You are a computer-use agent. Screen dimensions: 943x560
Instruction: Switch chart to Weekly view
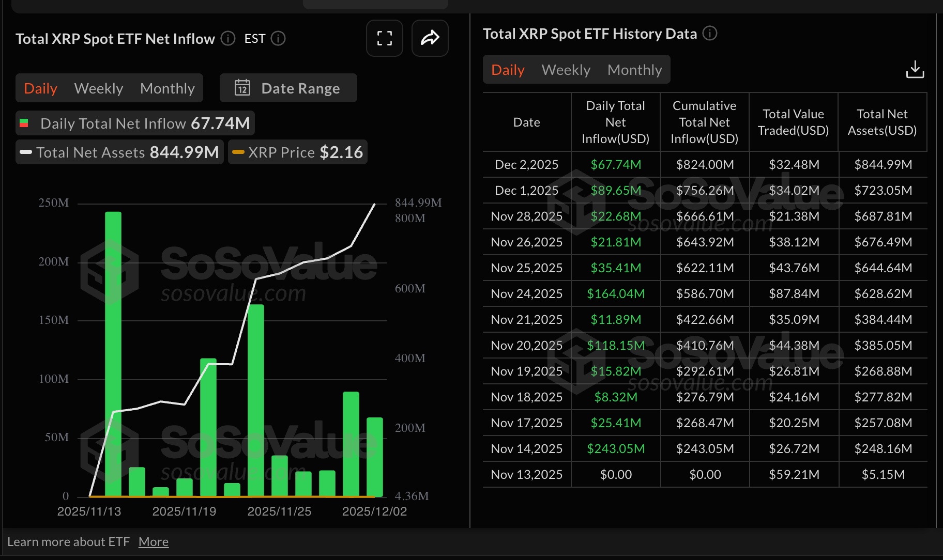98,88
